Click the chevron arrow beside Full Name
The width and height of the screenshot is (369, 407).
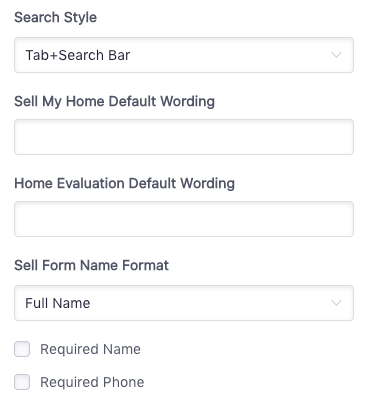336,303
